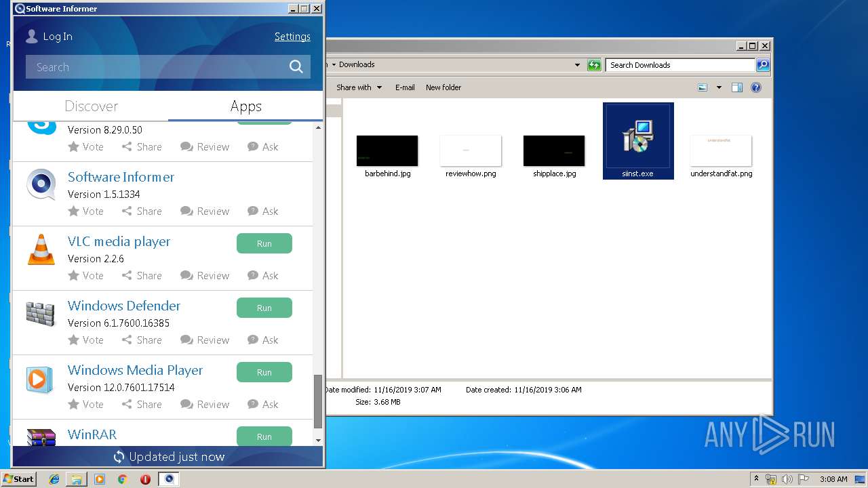The width and height of the screenshot is (868, 488).
Task: Share VLC media player
Action: [x=142, y=276]
